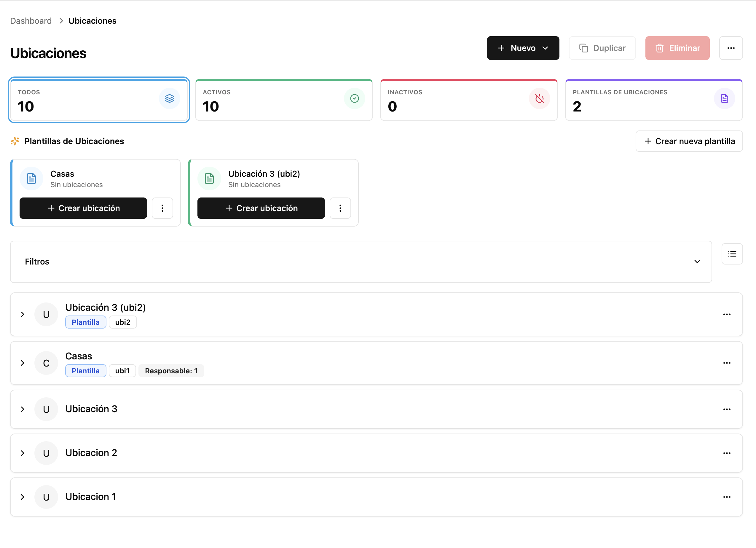The width and height of the screenshot is (756, 548).
Task: Select the Activos stats tab
Action: 284,100
